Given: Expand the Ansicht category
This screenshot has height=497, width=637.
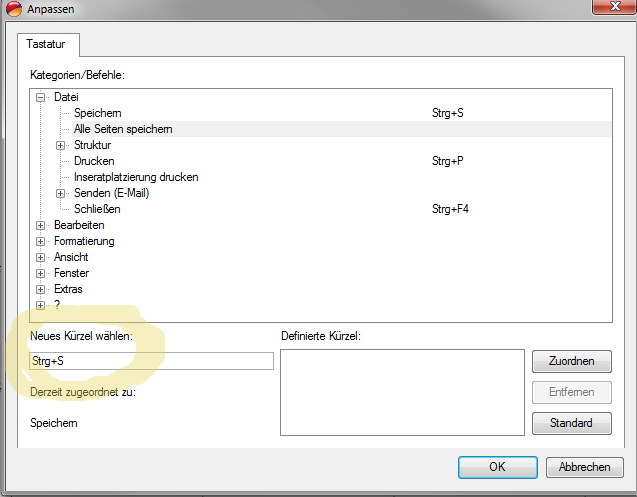Looking at the screenshot, I should (x=41, y=257).
